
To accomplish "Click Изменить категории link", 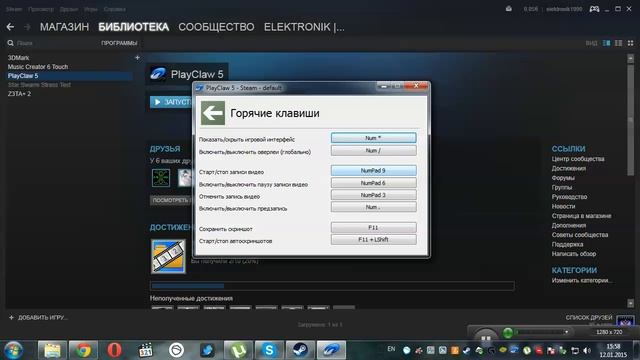I will coord(582,280).
